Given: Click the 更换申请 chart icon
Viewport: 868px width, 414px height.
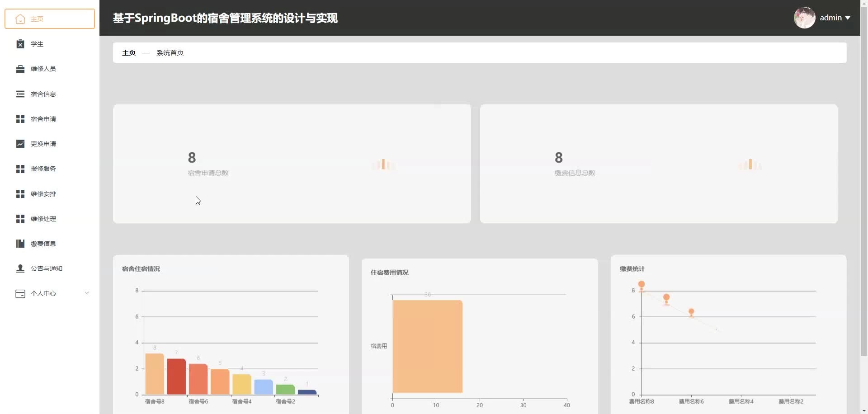Looking at the screenshot, I should (20, 144).
